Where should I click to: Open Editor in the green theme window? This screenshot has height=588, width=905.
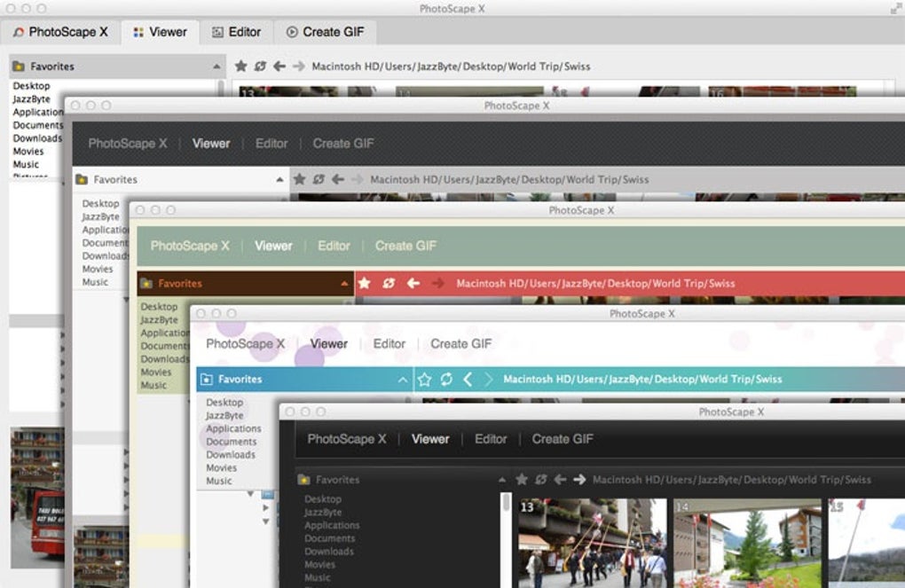[x=334, y=246]
